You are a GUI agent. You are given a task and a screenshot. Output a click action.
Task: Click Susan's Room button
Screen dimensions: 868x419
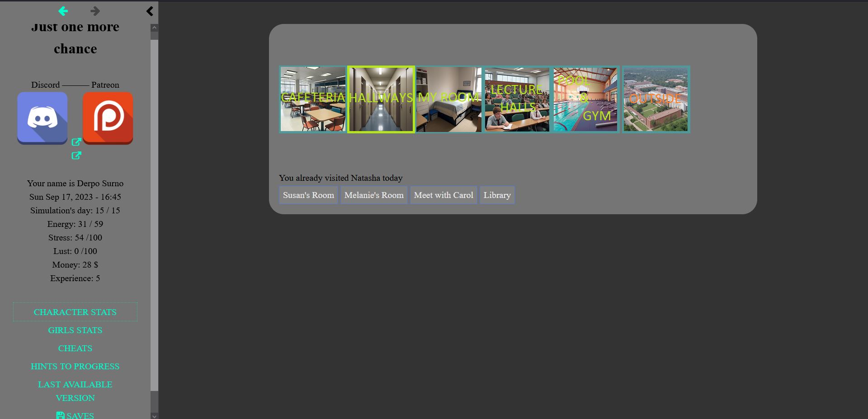click(308, 195)
